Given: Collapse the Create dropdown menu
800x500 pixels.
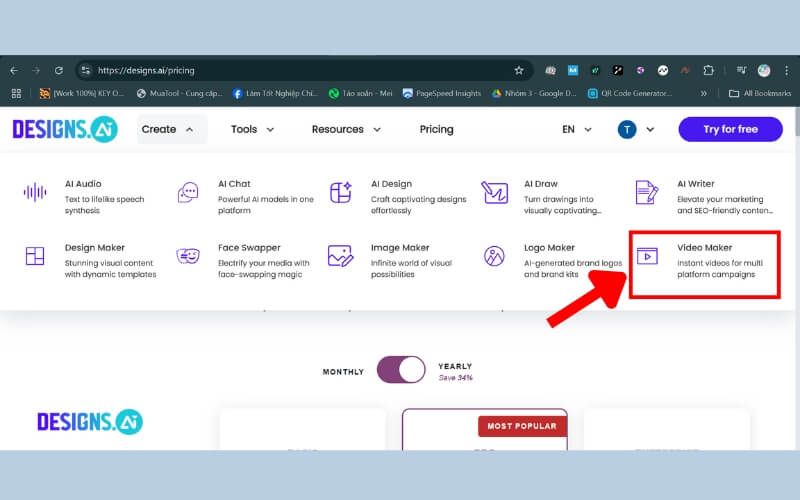Looking at the screenshot, I should click(168, 129).
